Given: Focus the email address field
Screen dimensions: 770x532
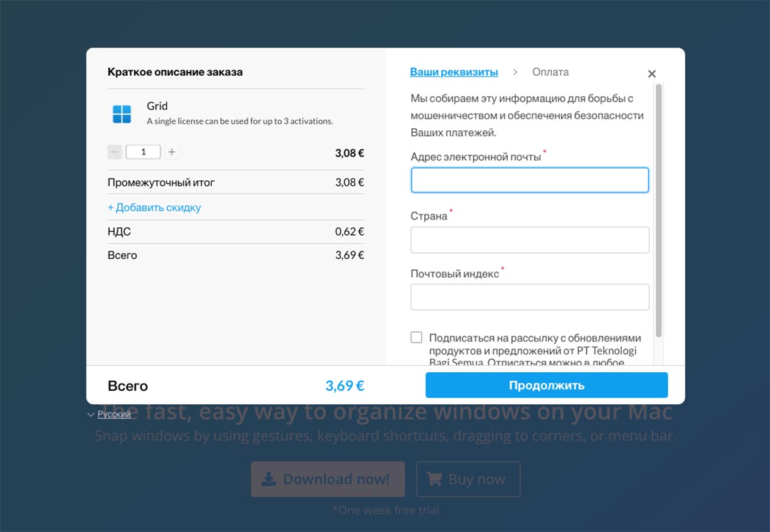Looking at the screenshot, I should [529, 180].
